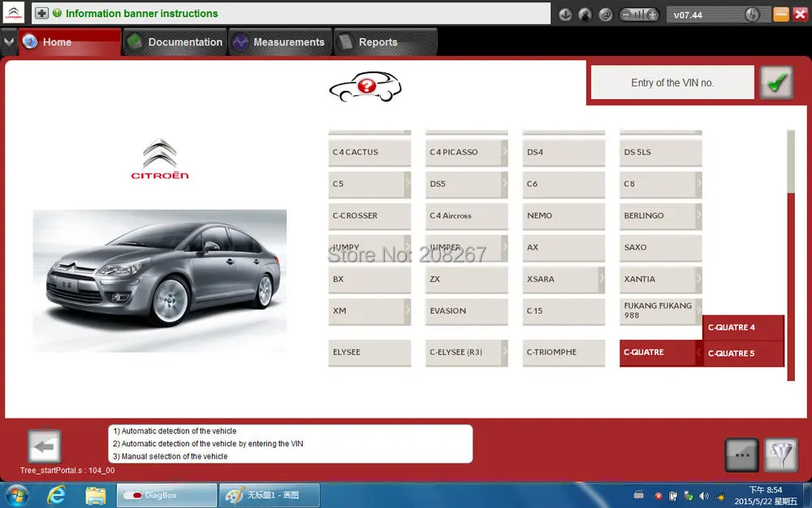Open the three-dots options button
812x508 pixels.
742,454
